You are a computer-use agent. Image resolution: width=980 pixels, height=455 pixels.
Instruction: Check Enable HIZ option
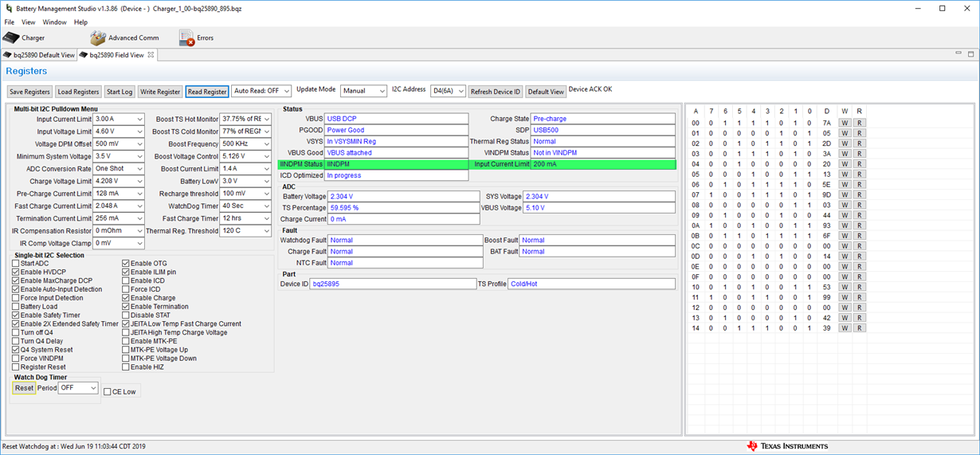pyautogui.click(x=126, y=367)
